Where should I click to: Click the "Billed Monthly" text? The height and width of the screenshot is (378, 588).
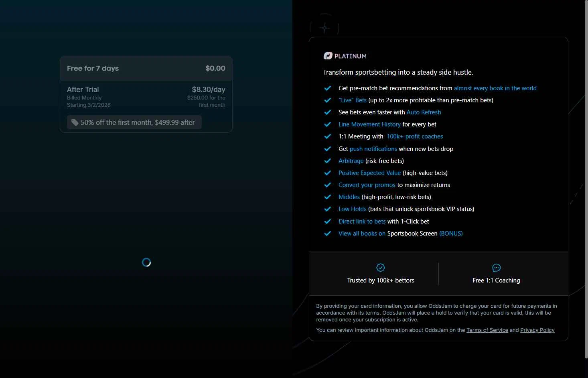click(84, 98)
